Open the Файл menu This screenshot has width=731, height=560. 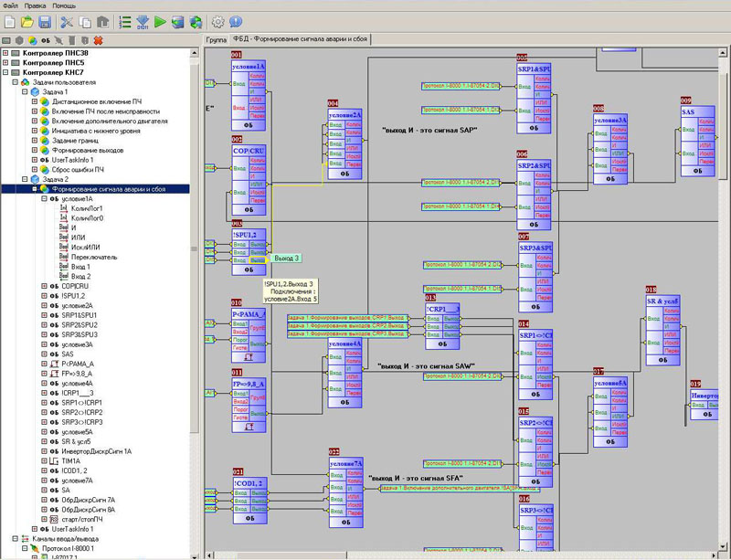[x=10, y=5]
